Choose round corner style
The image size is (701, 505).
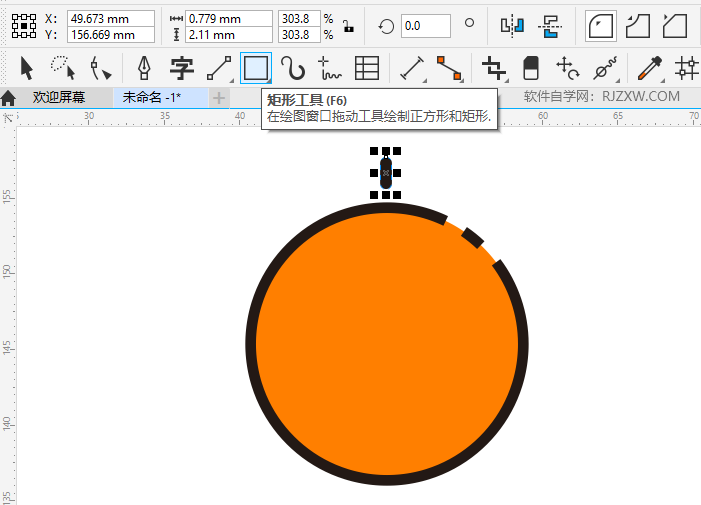click(x=600, y=26)
